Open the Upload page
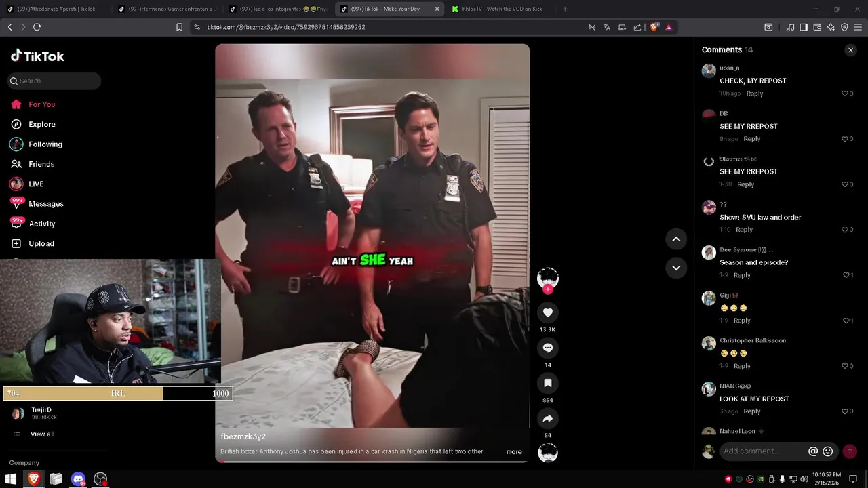This screenshot has width=868, height=488. [41, 244]
